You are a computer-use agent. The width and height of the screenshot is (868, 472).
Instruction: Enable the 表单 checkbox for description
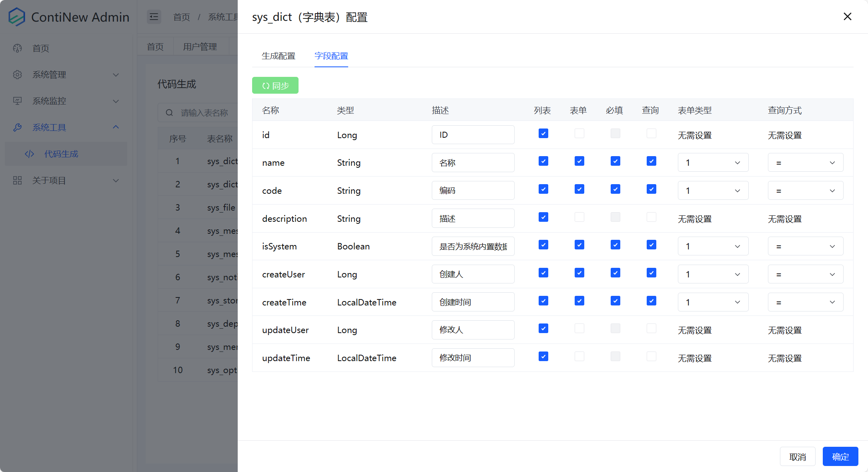(579, 217)
